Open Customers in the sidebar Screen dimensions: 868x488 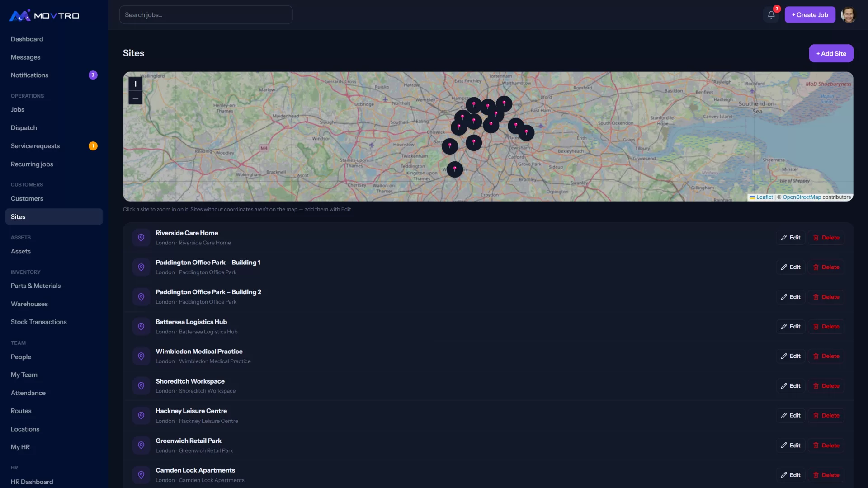[54, 199]
